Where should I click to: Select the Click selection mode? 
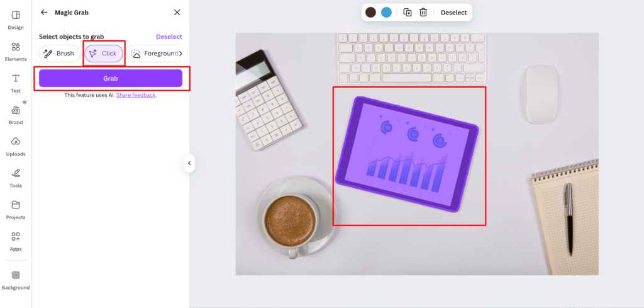click(x=104, y=54)
